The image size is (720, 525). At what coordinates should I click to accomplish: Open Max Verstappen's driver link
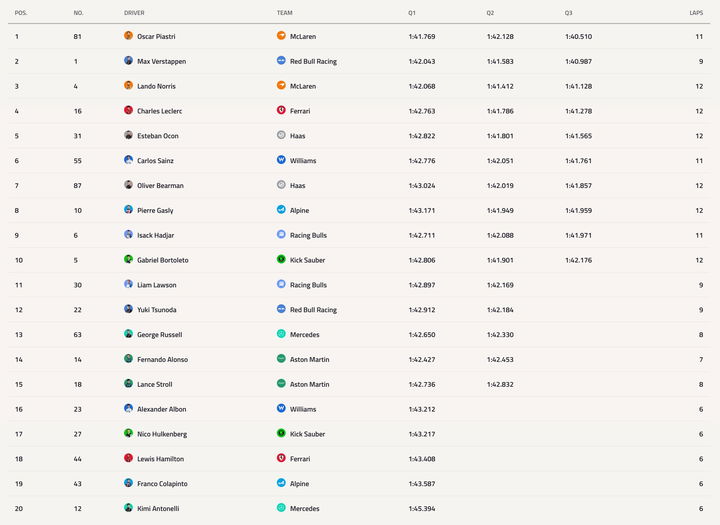pyautogui.click(x=162, y=62)
